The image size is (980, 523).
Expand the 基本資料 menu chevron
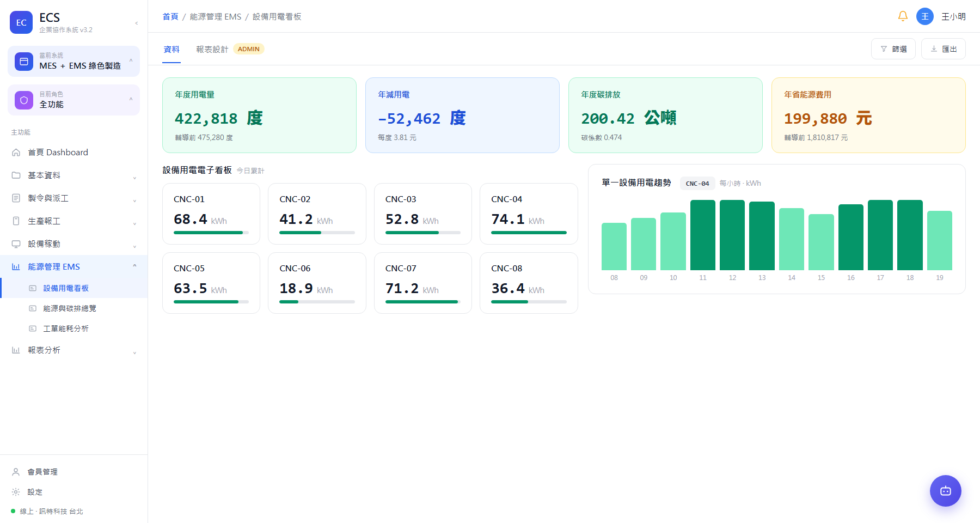click(134, 178)
